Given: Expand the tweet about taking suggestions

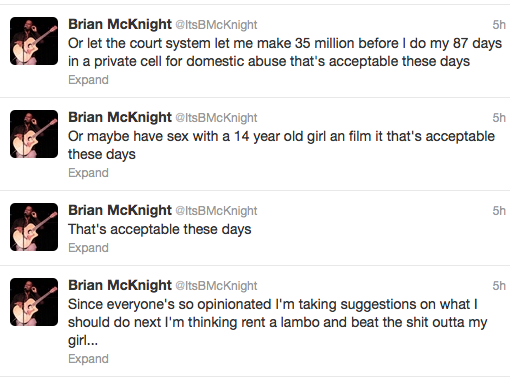Looking at the screenshot, I should point(88,359).
